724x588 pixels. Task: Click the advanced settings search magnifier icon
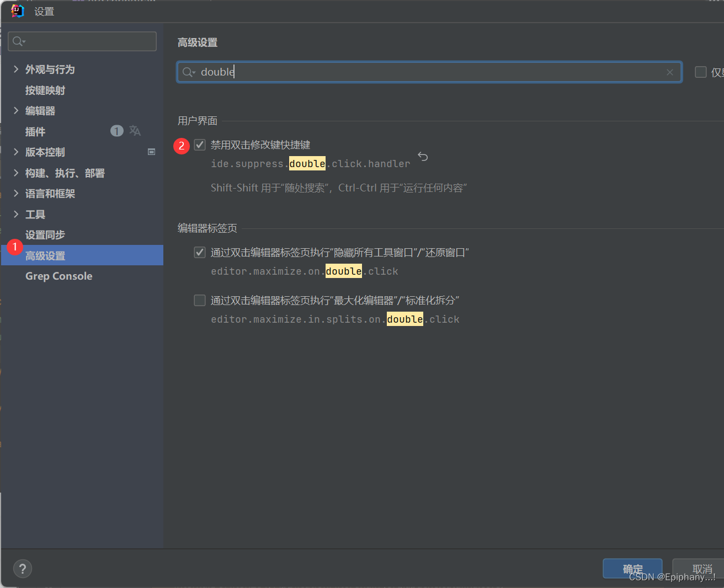[x=189, y=72]
